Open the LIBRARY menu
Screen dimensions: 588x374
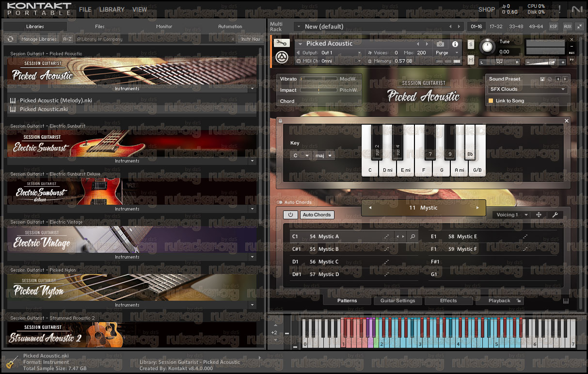tap(112, 9)
